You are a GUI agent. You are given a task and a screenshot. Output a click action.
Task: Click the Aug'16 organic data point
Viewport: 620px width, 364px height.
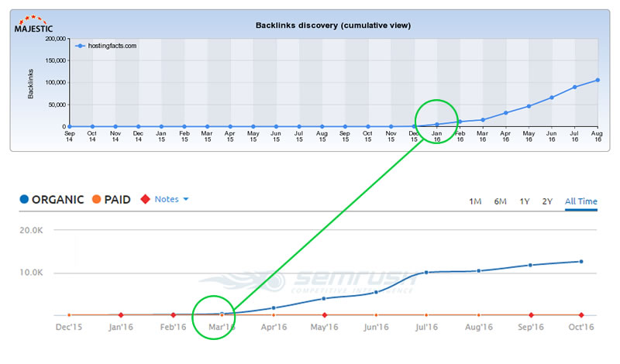(x=478, y=271)
